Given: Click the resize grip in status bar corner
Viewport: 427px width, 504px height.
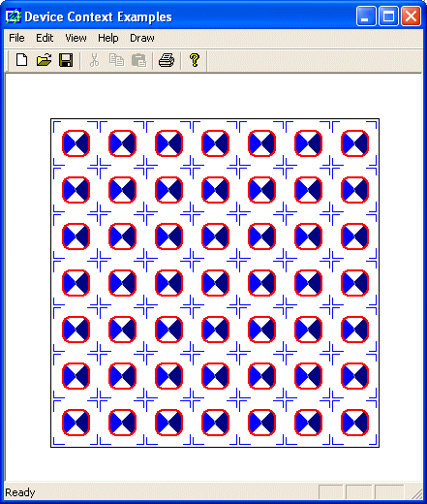Looking at the screenshot, I should (416, 493).
